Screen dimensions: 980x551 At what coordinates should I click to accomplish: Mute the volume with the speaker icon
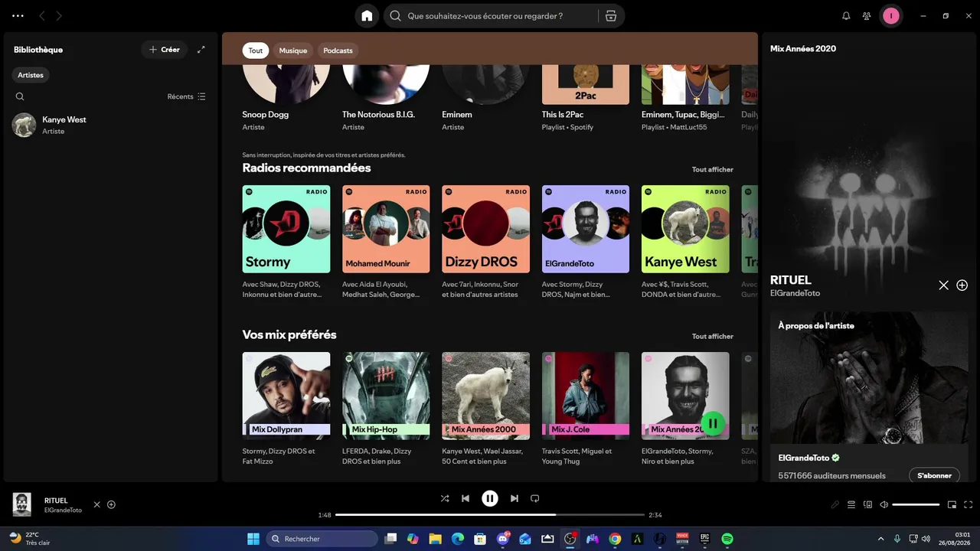coord(884,505)
